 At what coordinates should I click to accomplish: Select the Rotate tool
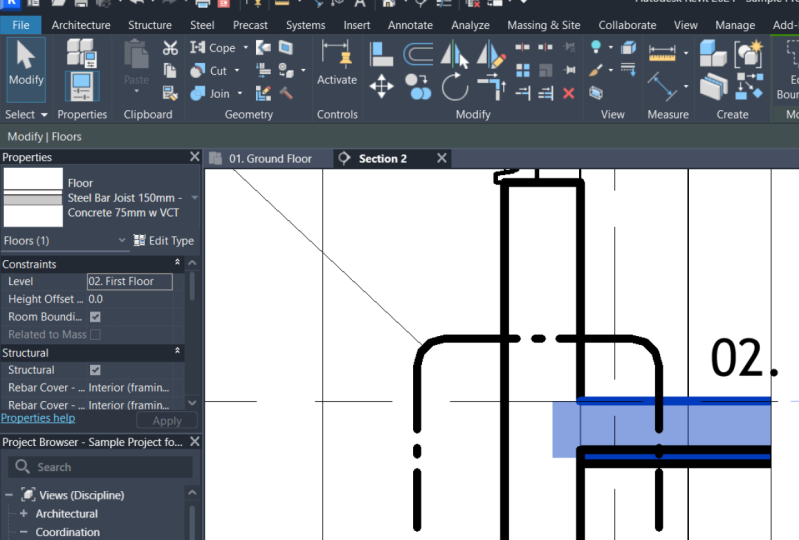pyautogui.click(x=455, y=86)
